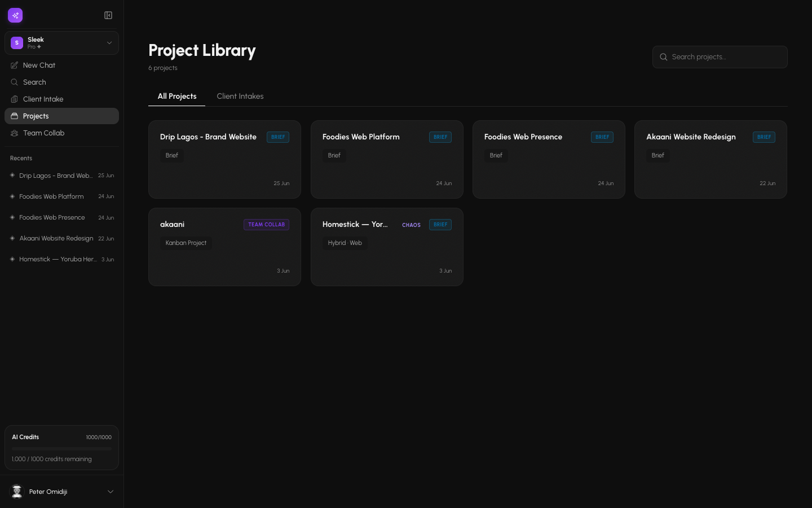
Task: Expand the Sleek workspace dropdown chevron
Action: (x=109, y=43)
